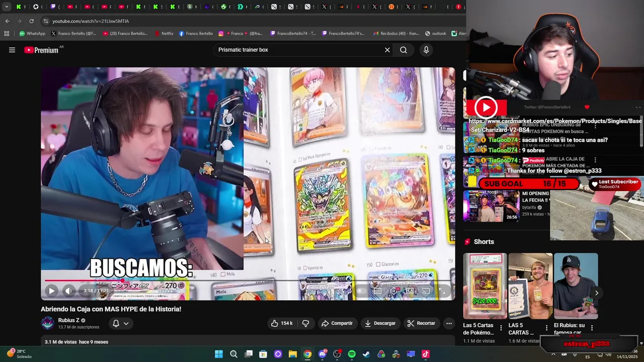Open more actions ellipsis under video
Image resolution: width=644 pixels, height=362 pixels.
[449, 323]
